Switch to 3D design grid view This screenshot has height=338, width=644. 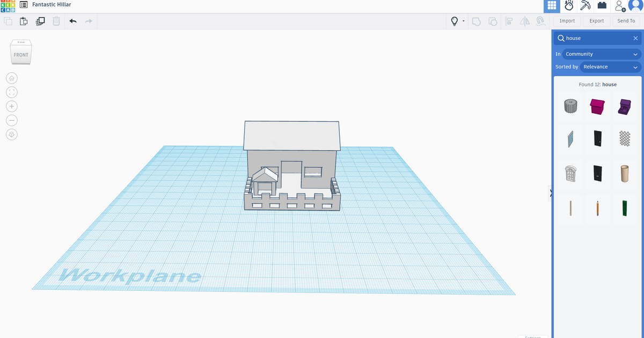(x=551, y=6)
